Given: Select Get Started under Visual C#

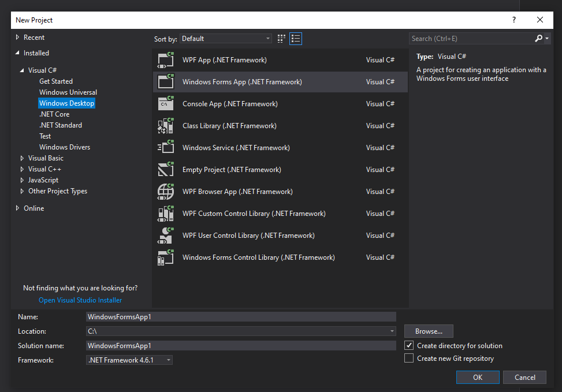Looking at the screenshot, I should 56,81.
